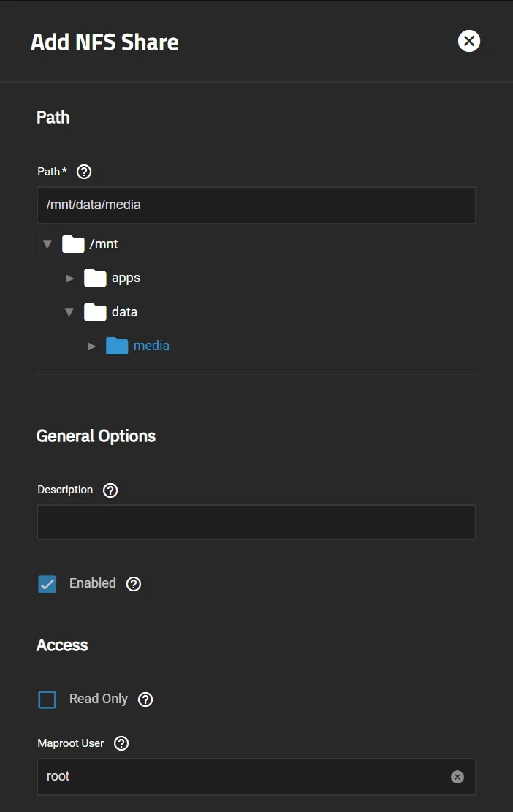The image size is (513, 812).
Task: Uncheck the Enabled checkbox
Action: coord(47,584)
